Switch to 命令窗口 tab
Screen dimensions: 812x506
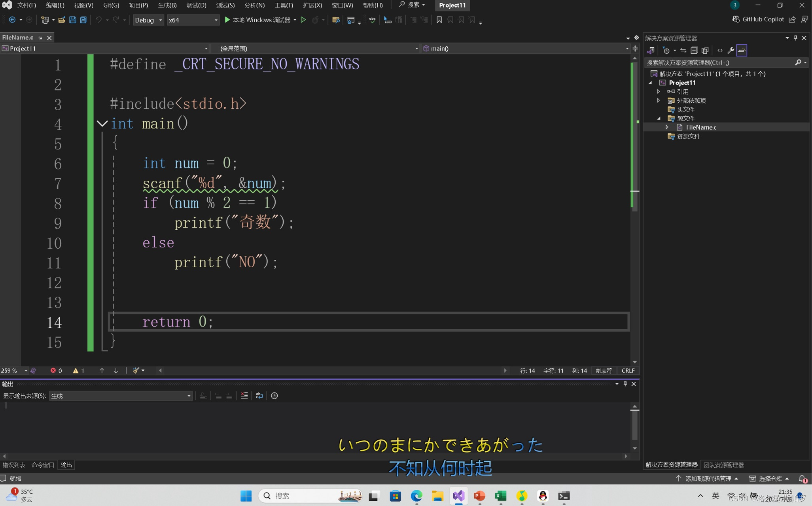coord(43,465)
